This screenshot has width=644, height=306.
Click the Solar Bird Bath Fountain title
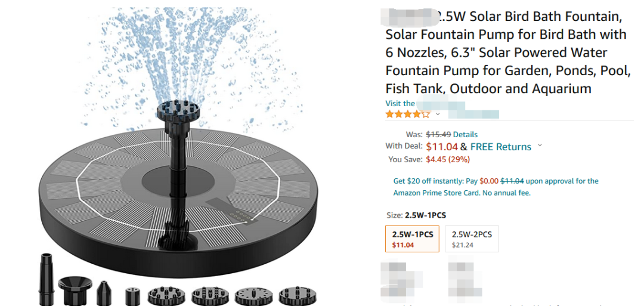pyautogui.click(x=507, y=52)
